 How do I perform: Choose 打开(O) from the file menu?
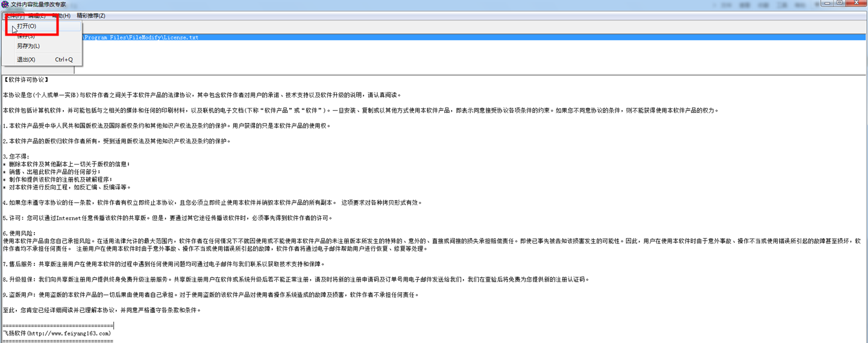click(x=27, y=27)
